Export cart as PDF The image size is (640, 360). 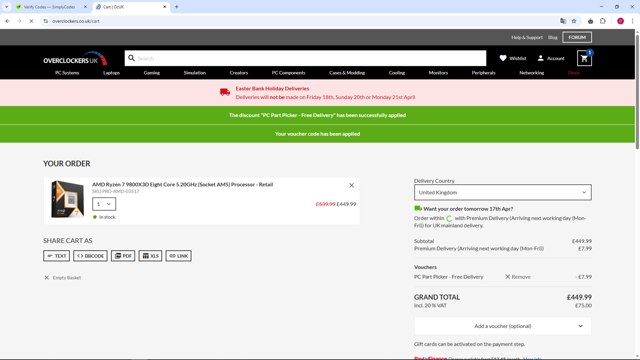(123, 256)
